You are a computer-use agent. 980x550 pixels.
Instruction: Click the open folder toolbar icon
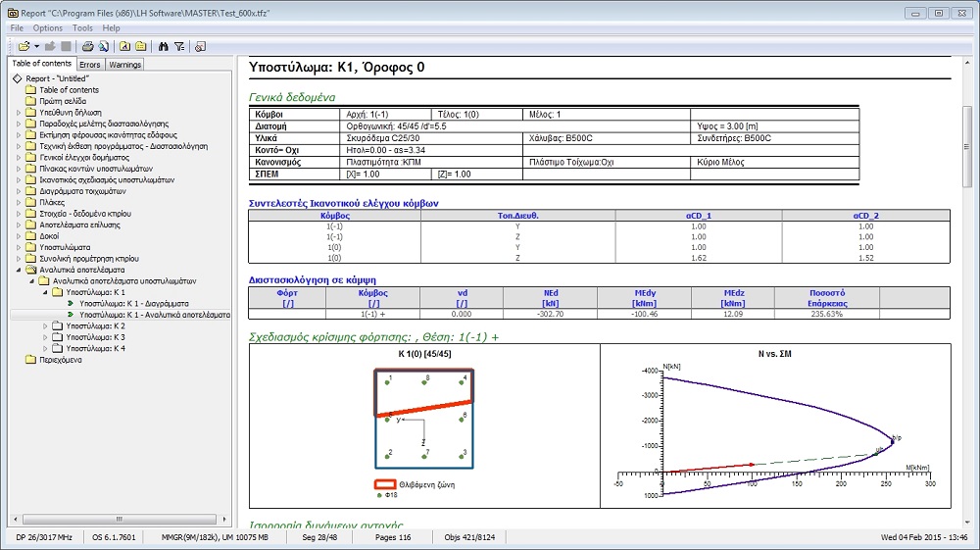tap(24, 46)
